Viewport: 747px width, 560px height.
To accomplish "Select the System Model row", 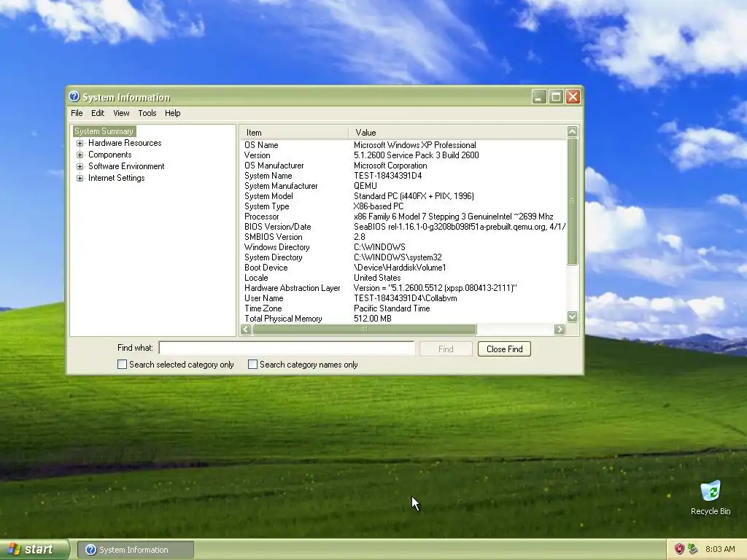I will pyautogui.click(x=403, y=196).
